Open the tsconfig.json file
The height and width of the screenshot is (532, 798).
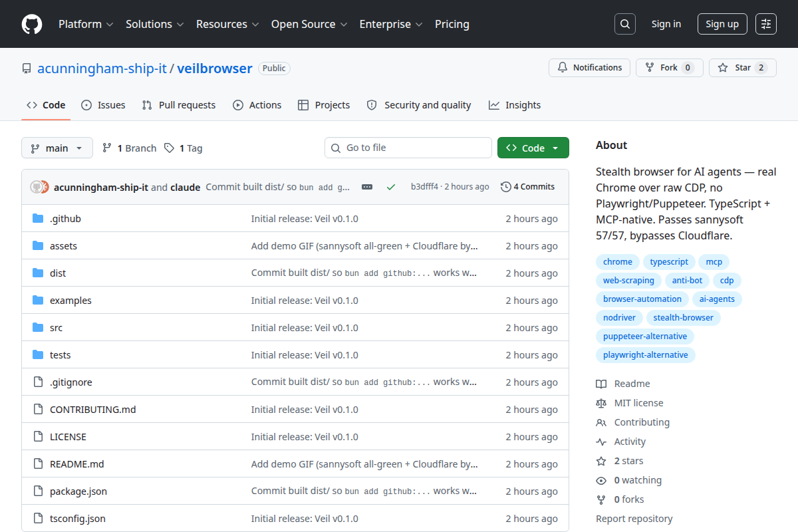click(x=78, y=518)
